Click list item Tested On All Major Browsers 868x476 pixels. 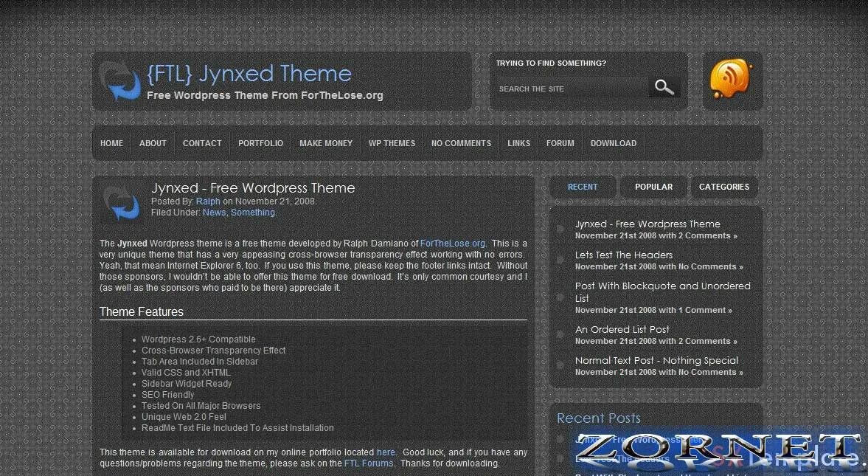201,406
